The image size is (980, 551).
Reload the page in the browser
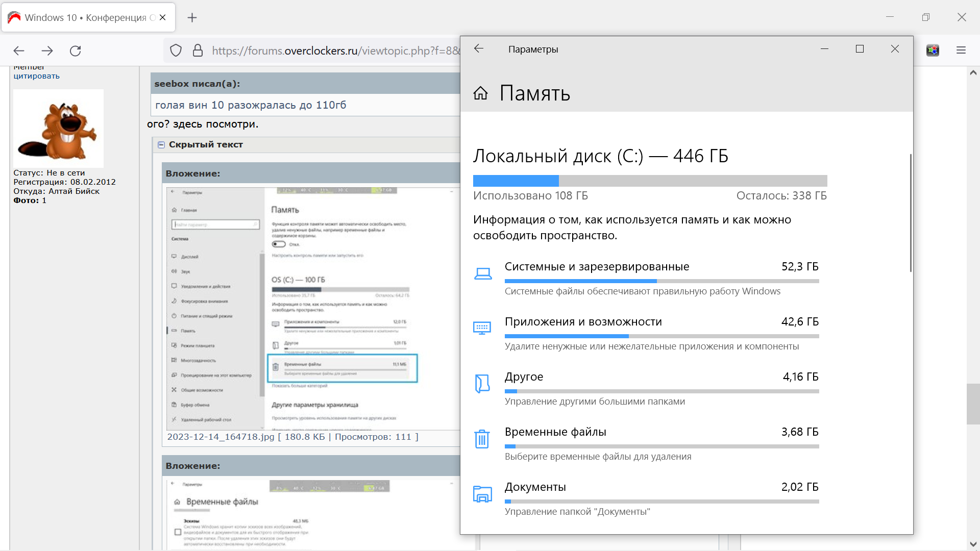tap(76, 51)
